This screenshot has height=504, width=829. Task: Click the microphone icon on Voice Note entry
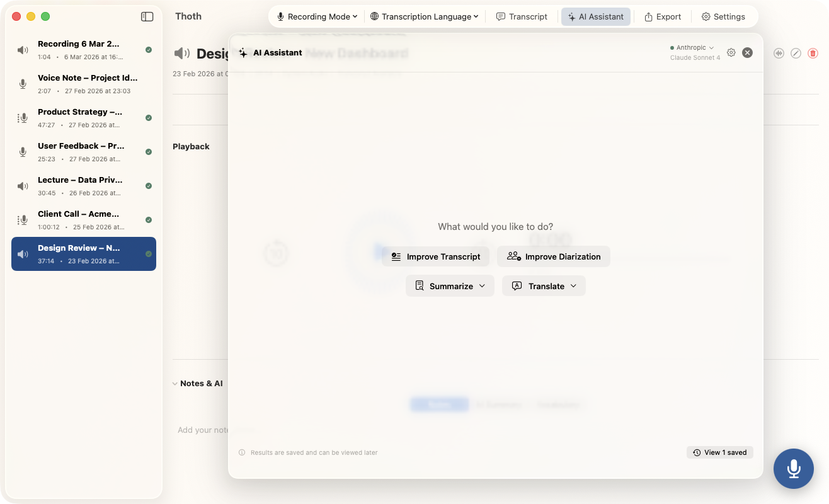[x=23, y=84]
